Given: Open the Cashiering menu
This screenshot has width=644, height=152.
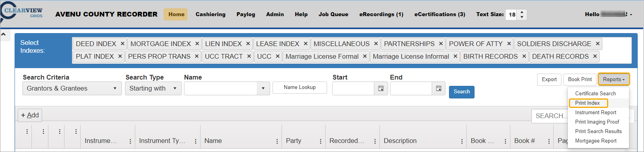Looking at the screenshot, I should click(211, 14).
